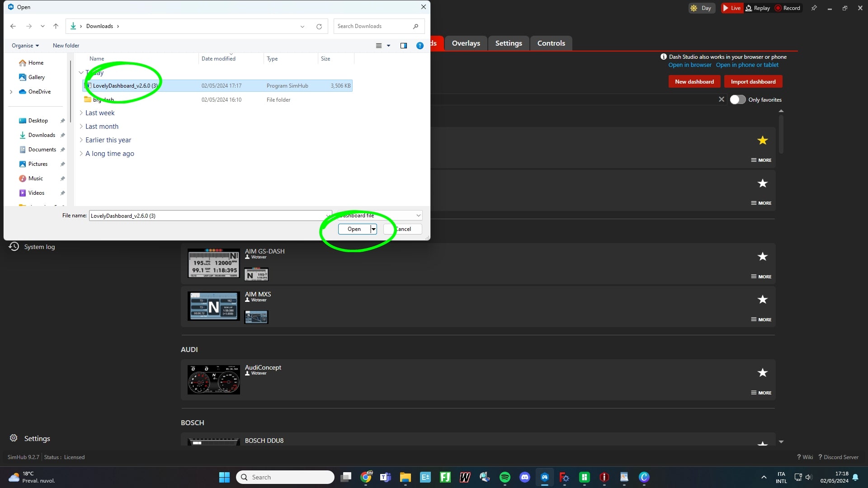Expand the Organise menu

point(25,46)
